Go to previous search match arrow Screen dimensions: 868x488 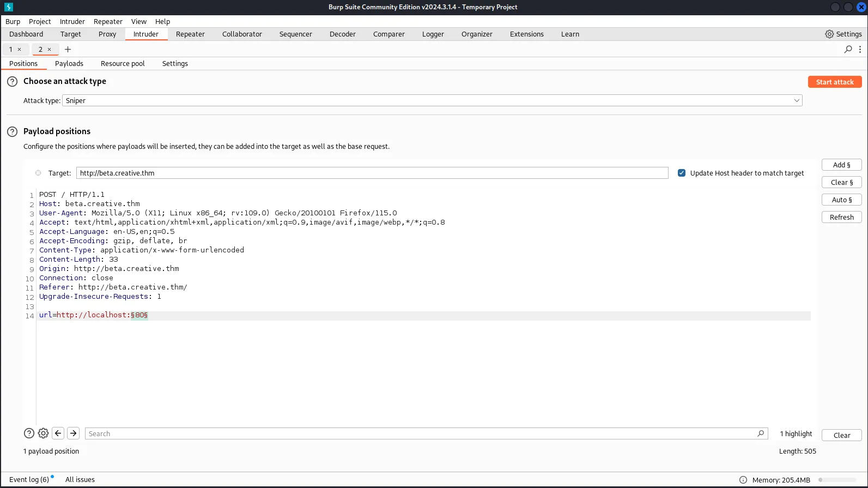58,433
